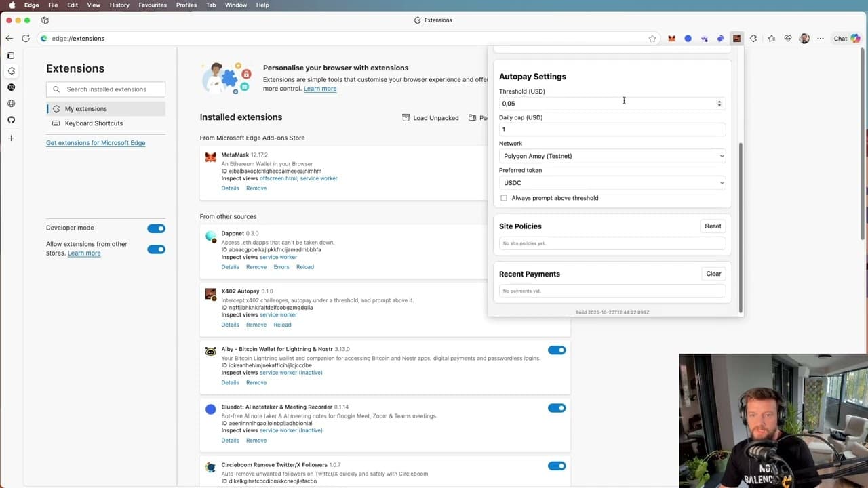Click the favorites star in the address bar
The width and height of the screenshot is (868, 488).
point(652,39)
